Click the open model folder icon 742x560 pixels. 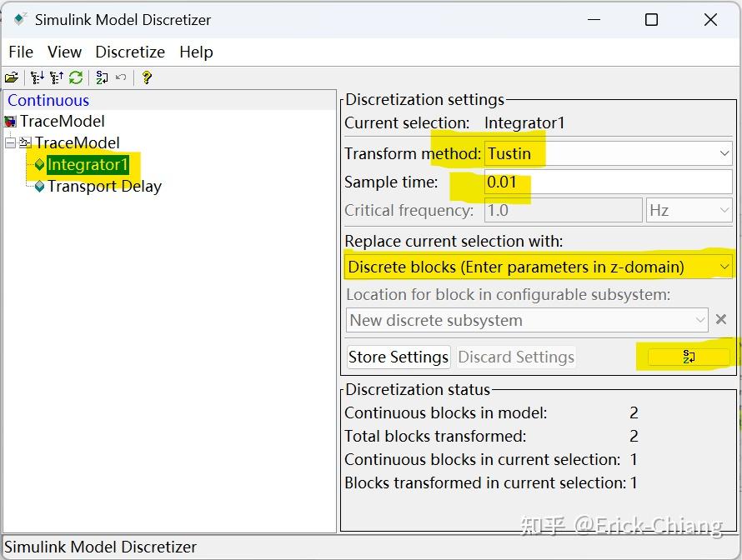tap(12, 77)
